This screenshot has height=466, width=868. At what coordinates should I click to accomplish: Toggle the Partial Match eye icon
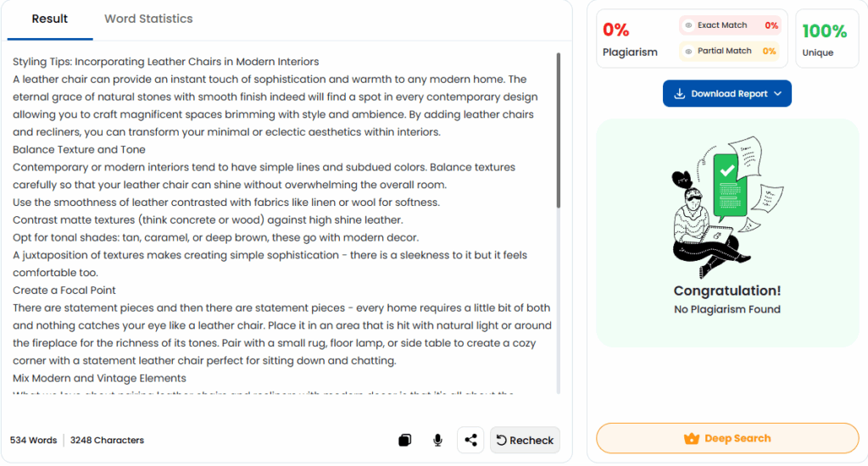point(689,51)
